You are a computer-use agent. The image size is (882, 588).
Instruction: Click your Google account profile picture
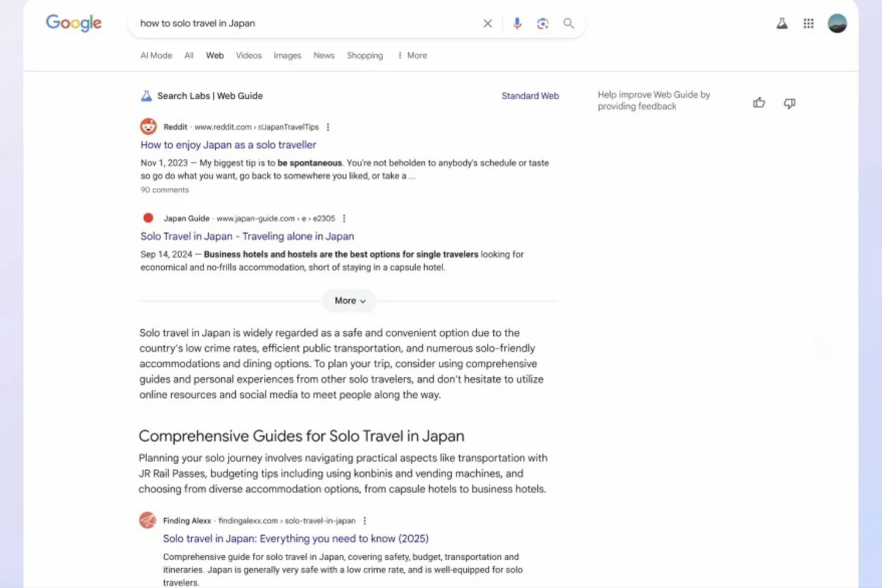[839, 23]
